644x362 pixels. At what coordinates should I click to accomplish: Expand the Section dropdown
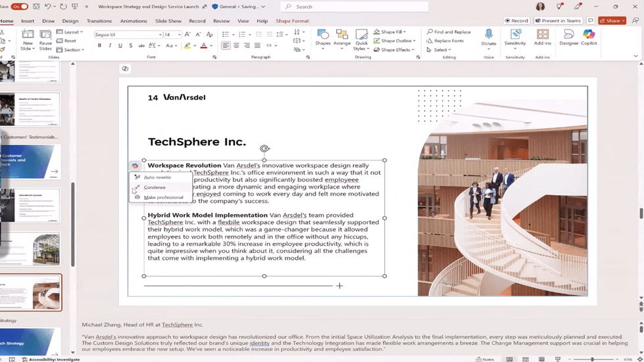(70, 50)
